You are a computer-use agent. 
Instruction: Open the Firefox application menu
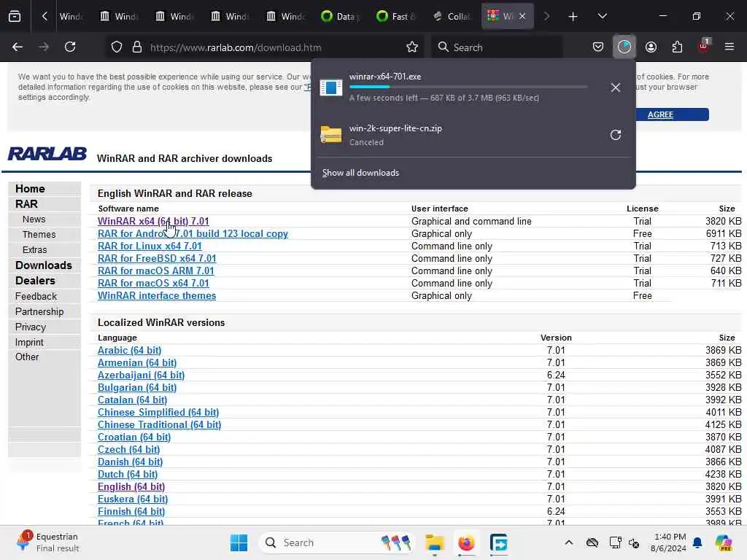point(729,47)
